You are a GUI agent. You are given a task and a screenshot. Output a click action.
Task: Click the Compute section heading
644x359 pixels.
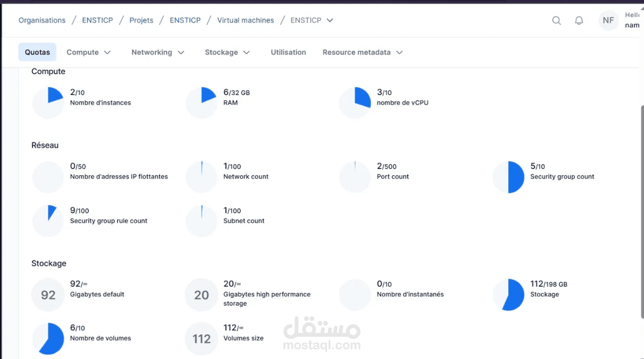(x=48, y=72)
